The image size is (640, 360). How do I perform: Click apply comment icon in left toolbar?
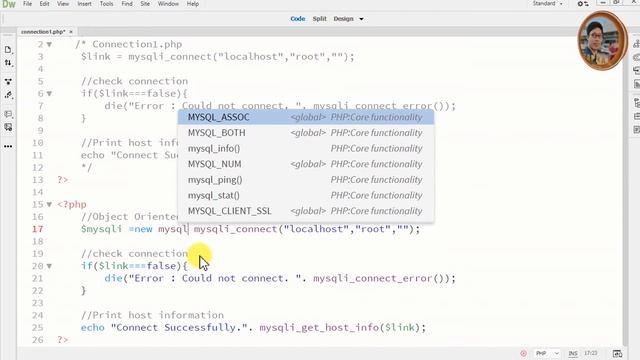(8, 114)
